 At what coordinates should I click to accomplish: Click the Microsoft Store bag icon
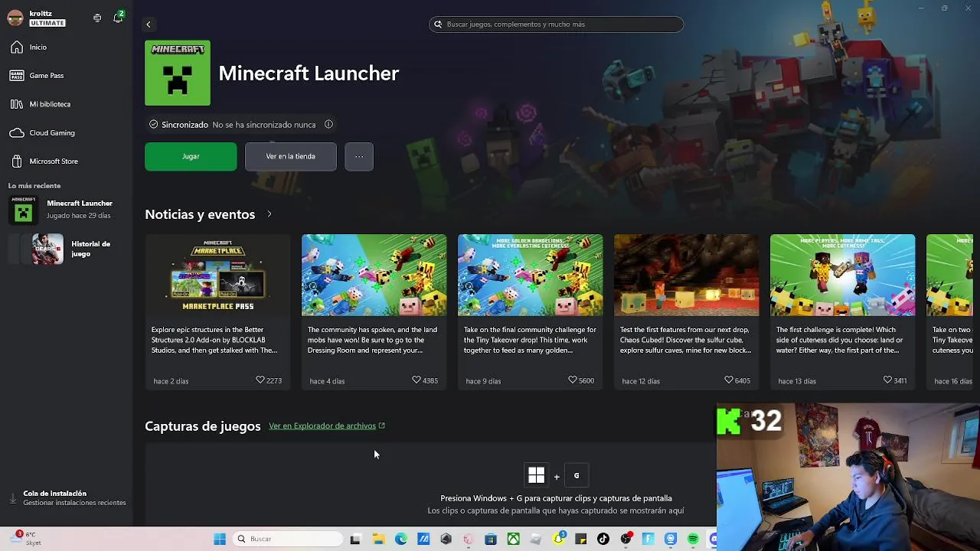click(x=17, y=161)
